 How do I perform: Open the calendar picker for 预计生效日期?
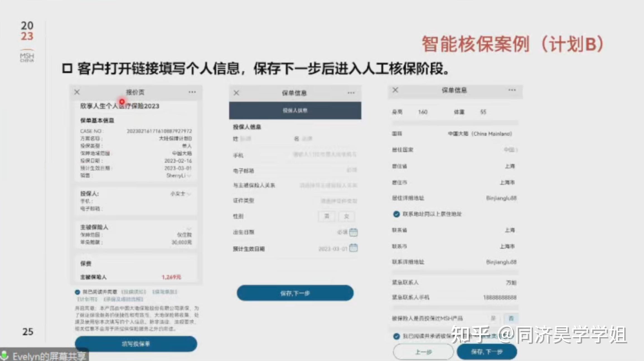(353, 248)
